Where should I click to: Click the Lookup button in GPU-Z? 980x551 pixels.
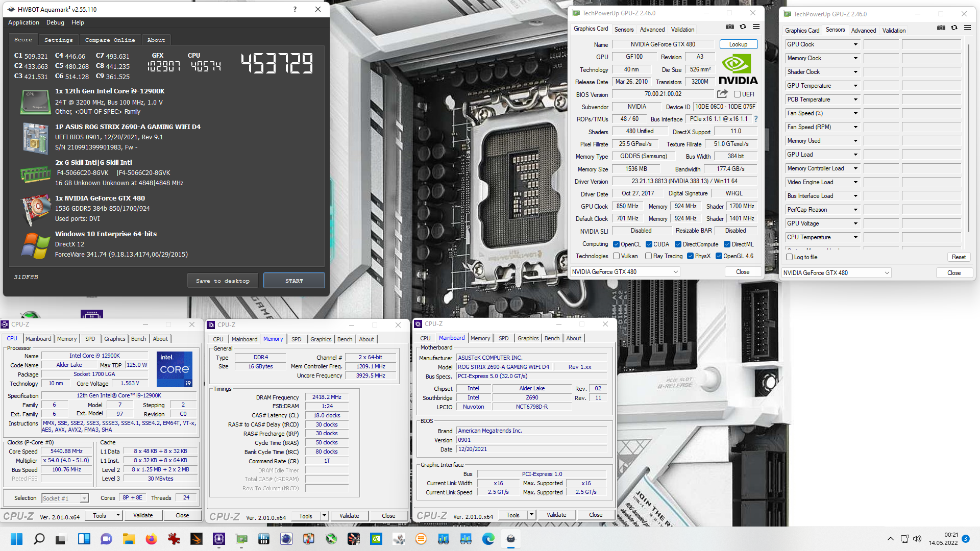click(x=738, y=44)
